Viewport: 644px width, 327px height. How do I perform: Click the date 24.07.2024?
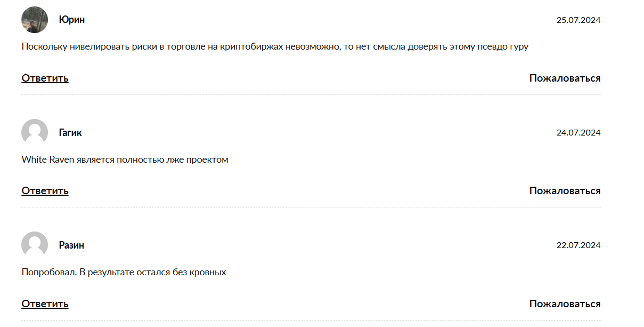[x=578, y=133]
